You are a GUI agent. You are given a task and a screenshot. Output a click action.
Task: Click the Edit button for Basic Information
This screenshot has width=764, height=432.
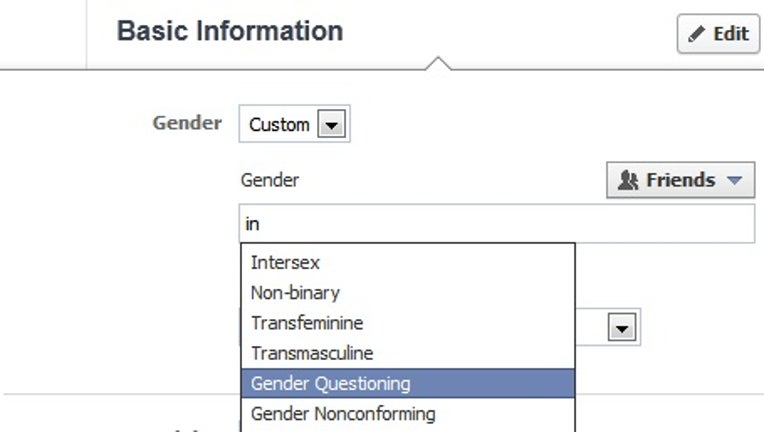click(718, 34)
